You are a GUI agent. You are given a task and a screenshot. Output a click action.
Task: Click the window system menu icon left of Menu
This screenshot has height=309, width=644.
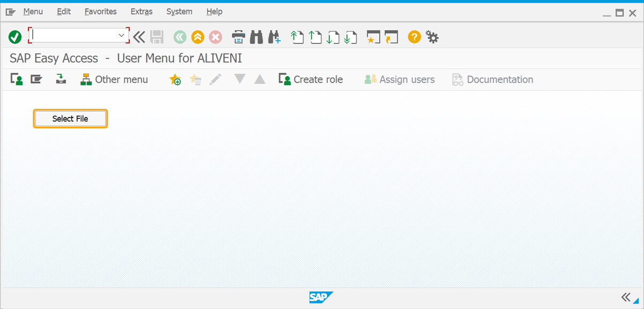[11, 11]
